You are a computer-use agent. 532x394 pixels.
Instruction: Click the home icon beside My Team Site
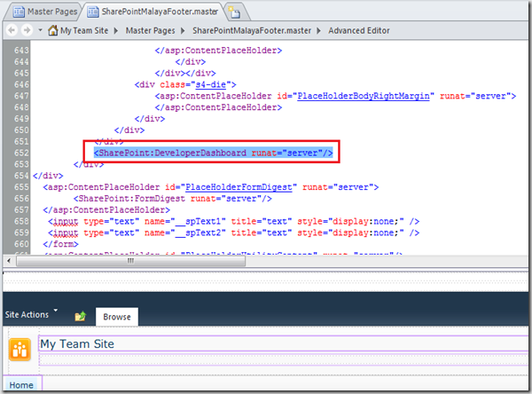53,30
